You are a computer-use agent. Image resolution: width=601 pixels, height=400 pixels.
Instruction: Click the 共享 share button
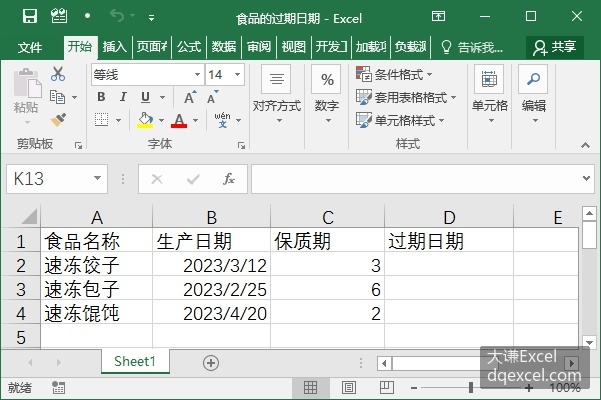[x=555, y=47]
